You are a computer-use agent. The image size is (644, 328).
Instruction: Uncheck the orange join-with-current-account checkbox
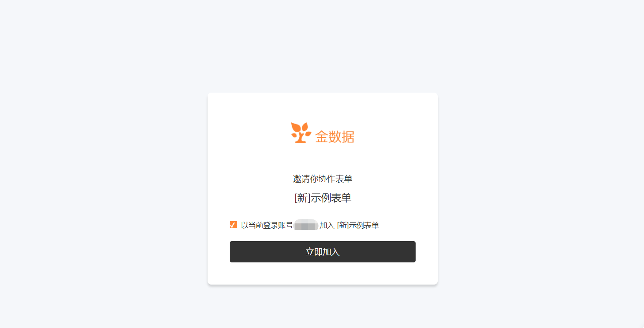coord(233,225)
